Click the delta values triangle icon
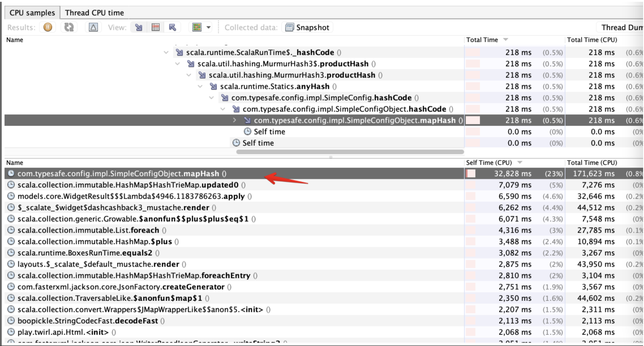 [93, 28]
